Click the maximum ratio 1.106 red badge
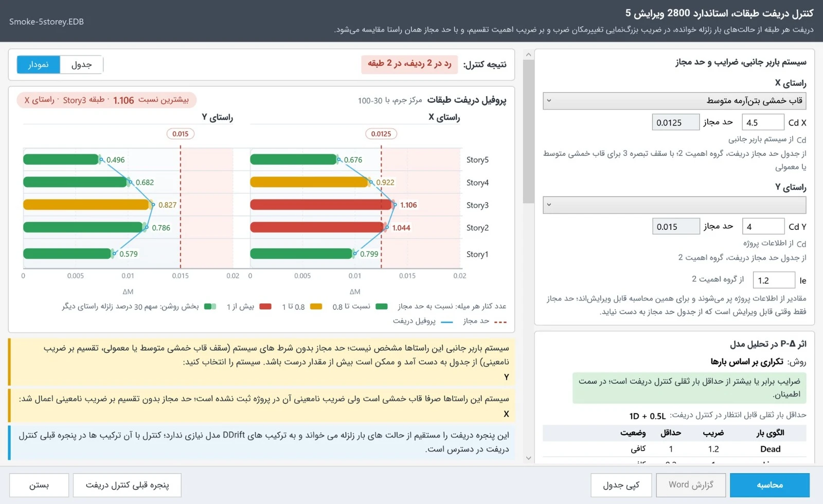 click(x=107, y=100)
